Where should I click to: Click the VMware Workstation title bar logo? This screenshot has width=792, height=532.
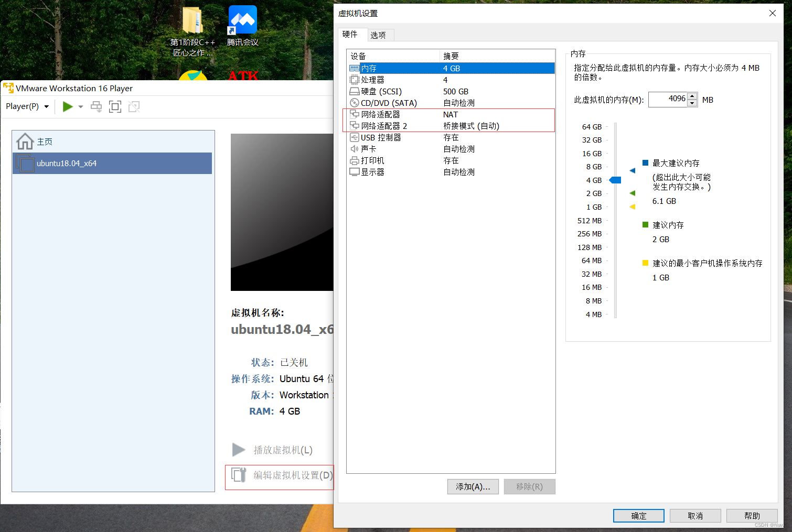point(8,88)
